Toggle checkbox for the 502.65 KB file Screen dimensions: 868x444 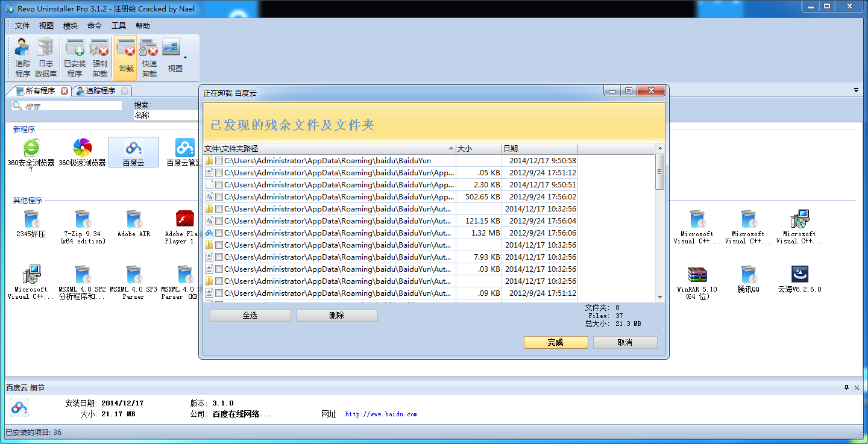click(x=219, y=197)
